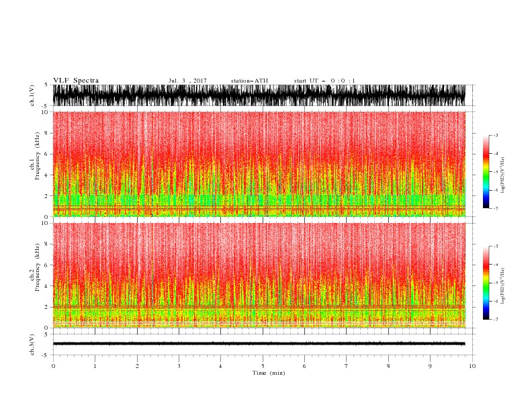Image resolution: width=532 pixels, height=411 pixels.
Task: Click the time axis tick label "8"
Action: pyautogui.click(x=388, y=366)
